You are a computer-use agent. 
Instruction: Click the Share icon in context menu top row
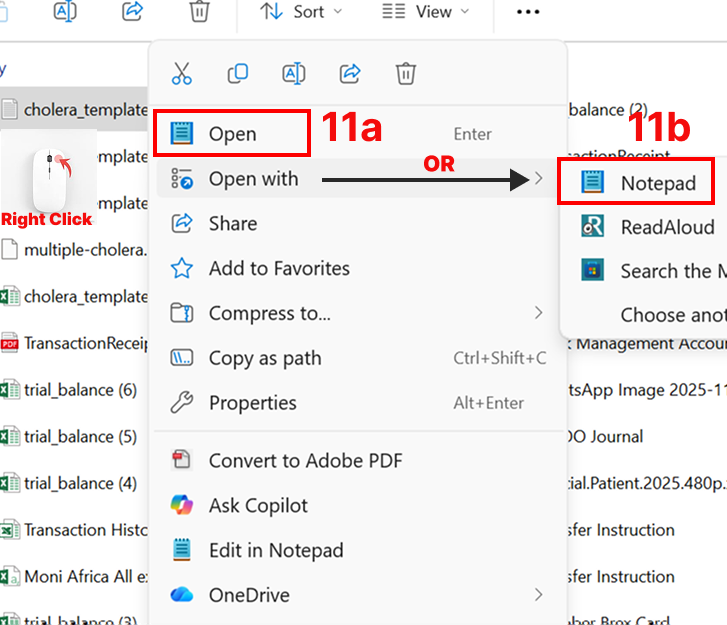click(x=350, y=73)
